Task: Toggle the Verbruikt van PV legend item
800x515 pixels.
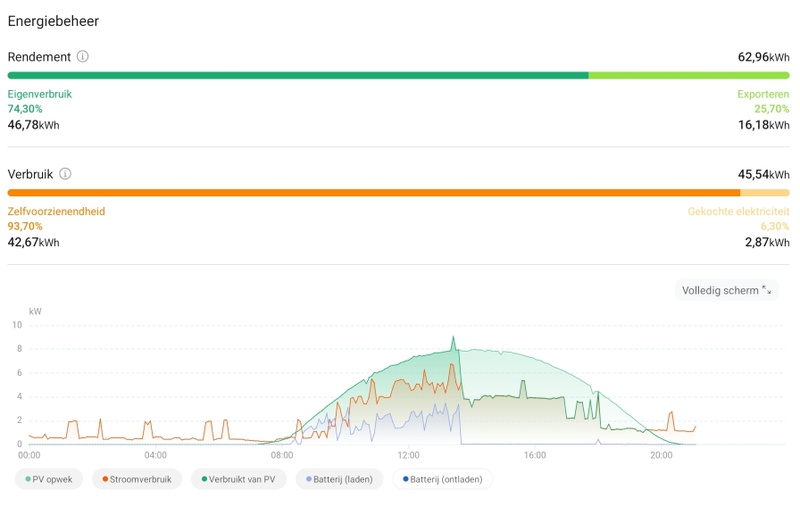Action: tap(240, 479)
